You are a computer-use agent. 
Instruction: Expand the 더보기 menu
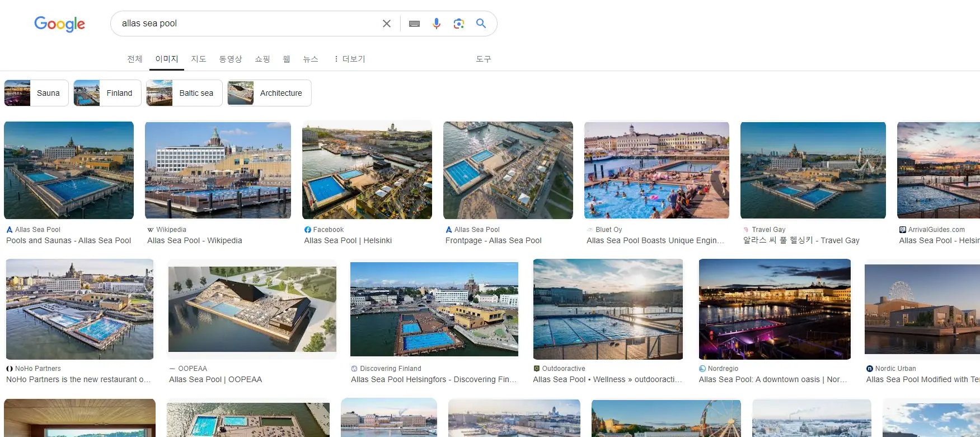[x=350, y=59]
